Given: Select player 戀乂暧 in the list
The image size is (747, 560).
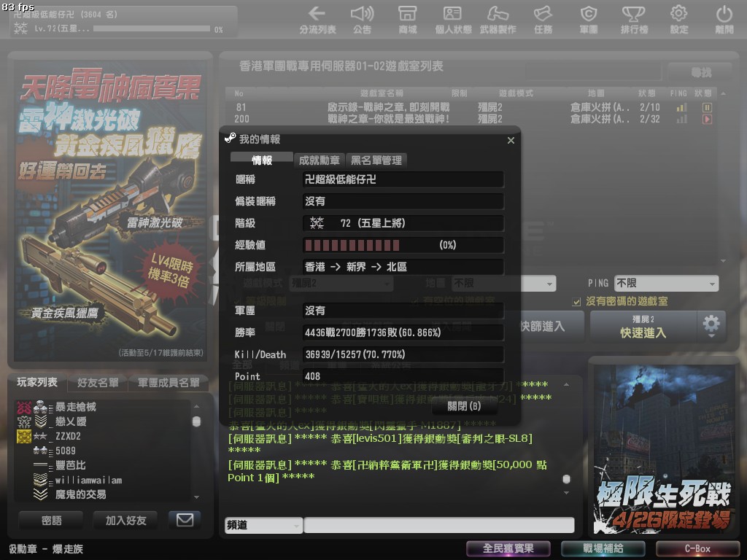Looking at the screenshot, I should (x=102, y=421).
